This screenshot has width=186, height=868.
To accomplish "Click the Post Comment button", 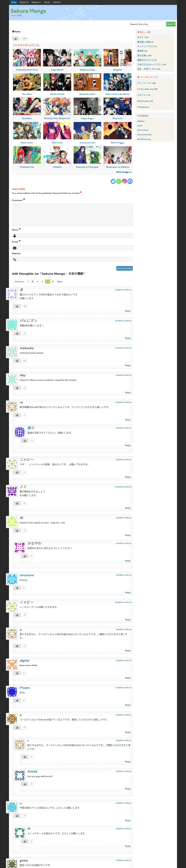I will (x=125, y=268).
